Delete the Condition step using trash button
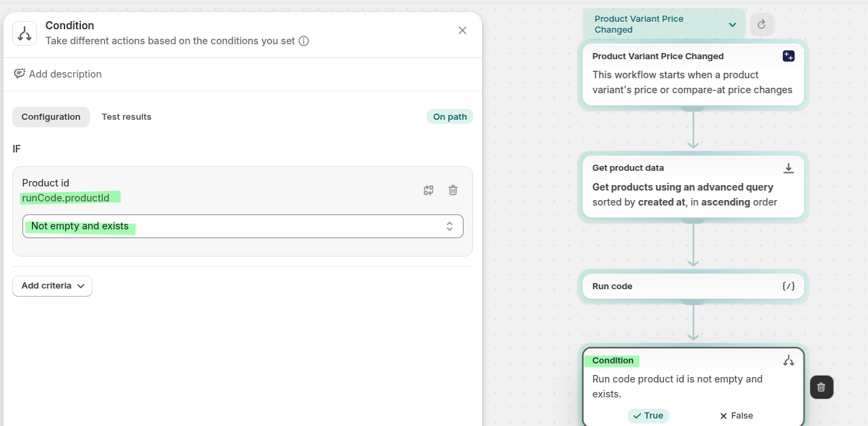This screenshot has height=426, width=868. (x=821, y=387)
